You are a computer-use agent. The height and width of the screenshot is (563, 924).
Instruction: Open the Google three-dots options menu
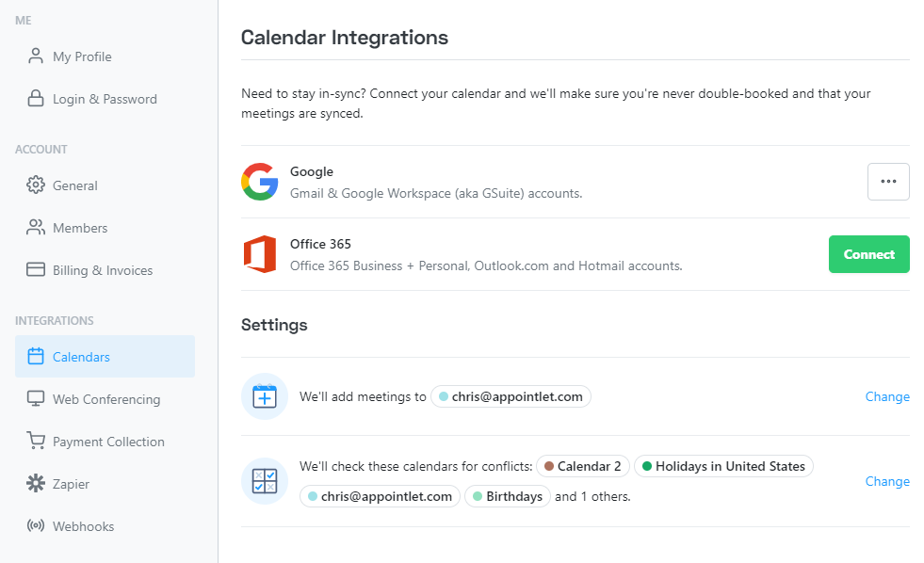click(888, 182)
